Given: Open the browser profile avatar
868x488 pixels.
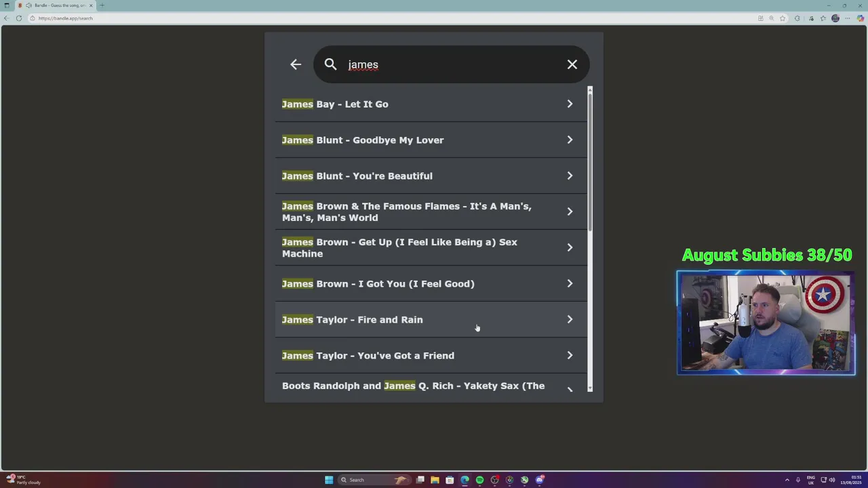Looking at the screenshot, I should pos(835,18).
